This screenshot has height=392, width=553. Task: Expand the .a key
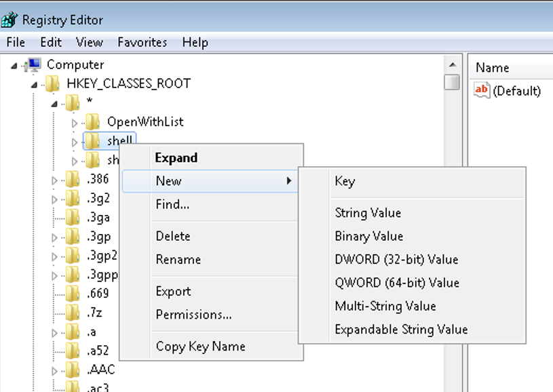pos(54,333)
